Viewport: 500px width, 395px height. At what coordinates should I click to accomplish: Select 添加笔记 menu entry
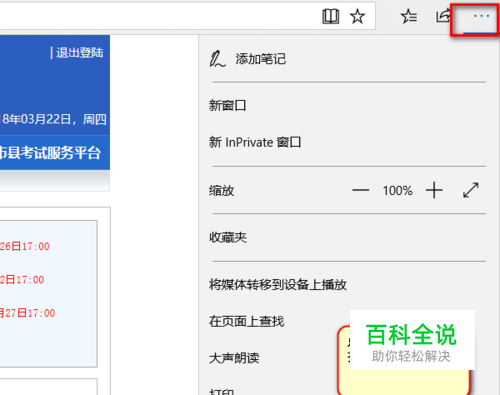click(349, 59)
